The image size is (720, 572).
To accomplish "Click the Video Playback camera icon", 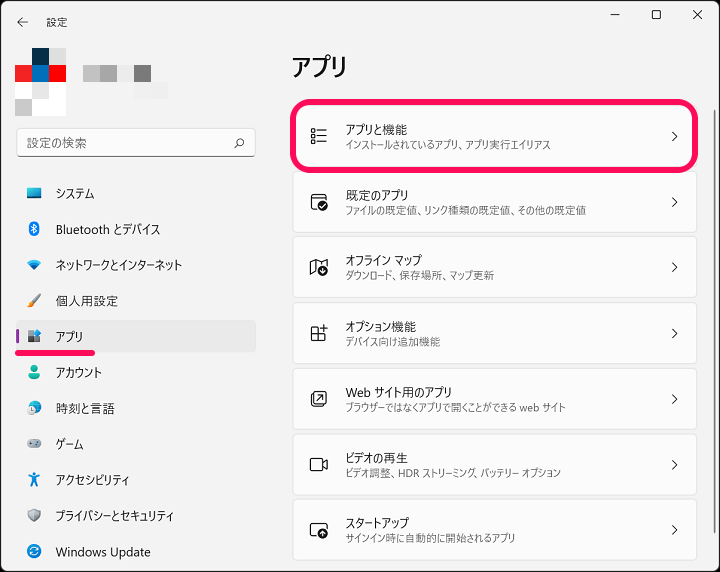I will click(x=319, y=465).
